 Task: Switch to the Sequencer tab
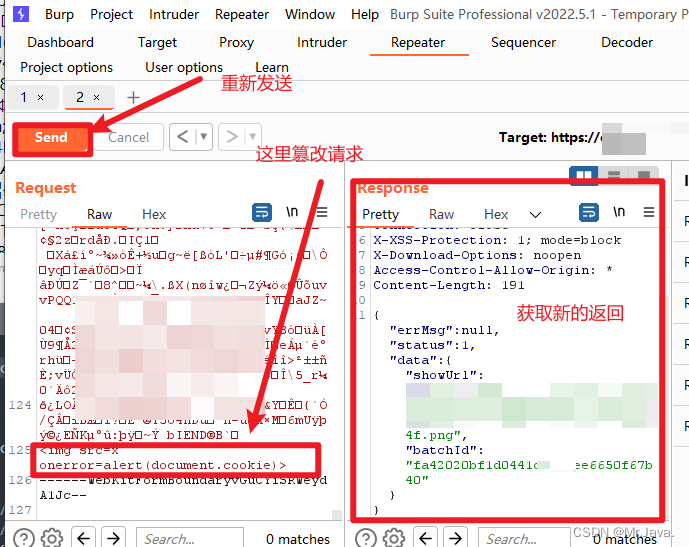[x=523, y=42]
